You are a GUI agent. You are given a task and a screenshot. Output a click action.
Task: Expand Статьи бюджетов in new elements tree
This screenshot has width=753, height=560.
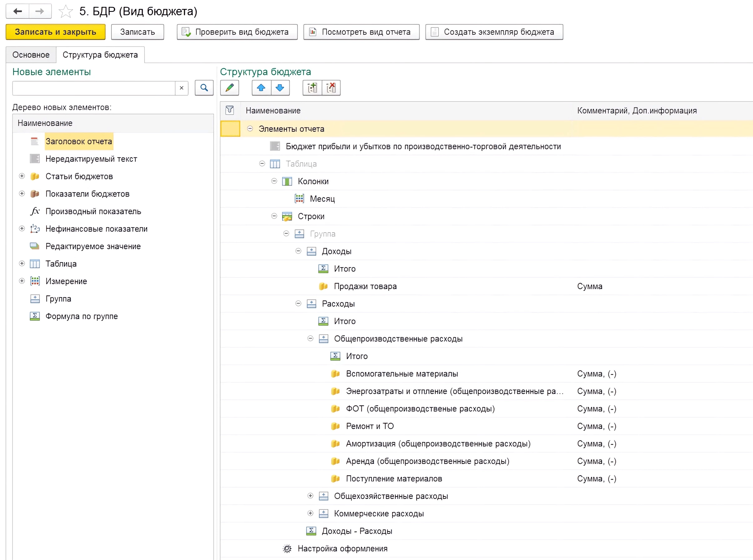22,176
